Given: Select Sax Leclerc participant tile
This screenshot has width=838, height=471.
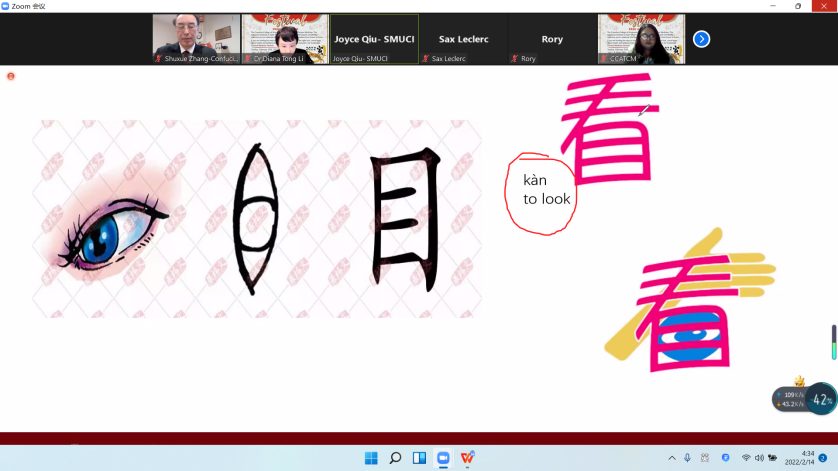Looking at the screenshot, I should click(463, 39).
